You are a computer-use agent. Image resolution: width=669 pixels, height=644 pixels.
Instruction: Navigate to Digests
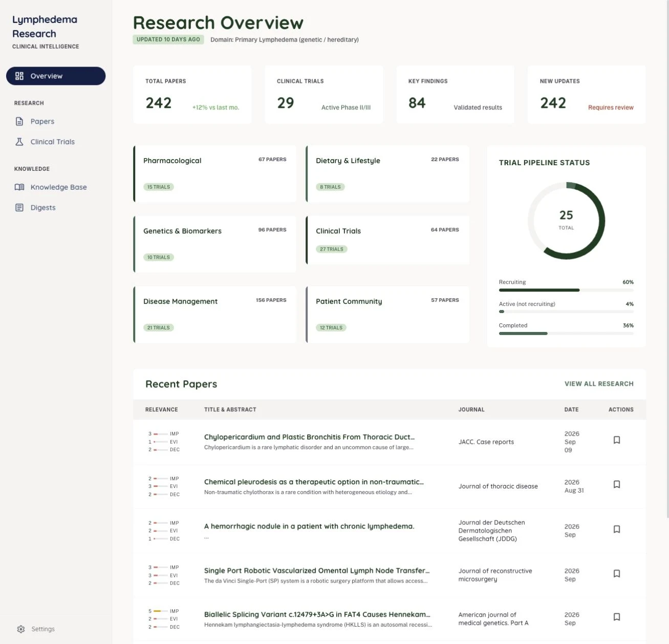coord(56,208)
